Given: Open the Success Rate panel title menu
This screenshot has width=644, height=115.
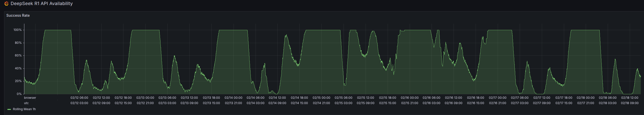Looking at the screenshot, I should [18, 15].
